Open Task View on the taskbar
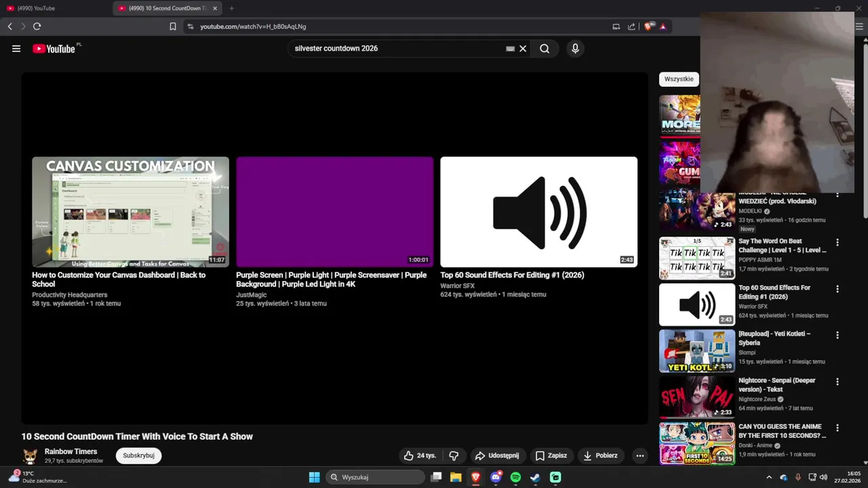868x488 pixels. click(436, 477)
